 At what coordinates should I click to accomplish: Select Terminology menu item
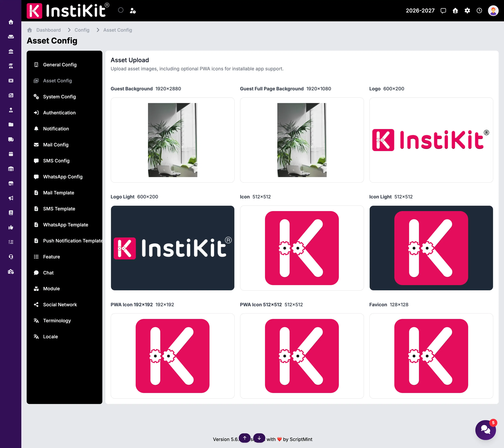pyautogui.click(x=64, y=321)
